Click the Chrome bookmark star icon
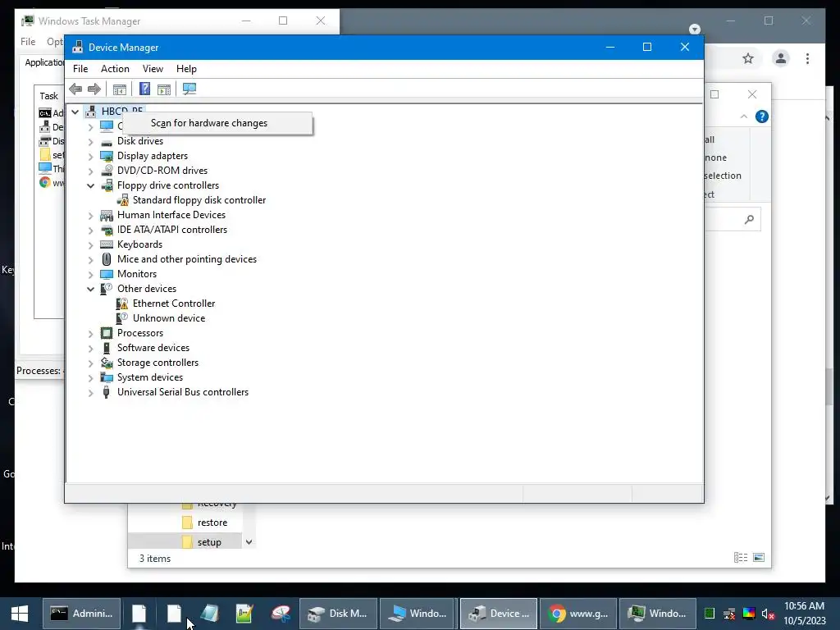 click(x=748, y=58)
